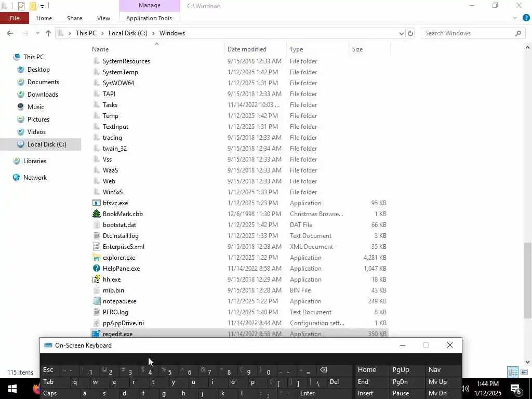532x399 pixels.
Task: Select the BookMark.cbb Christmas tree icon
Action: pos(96,214)
